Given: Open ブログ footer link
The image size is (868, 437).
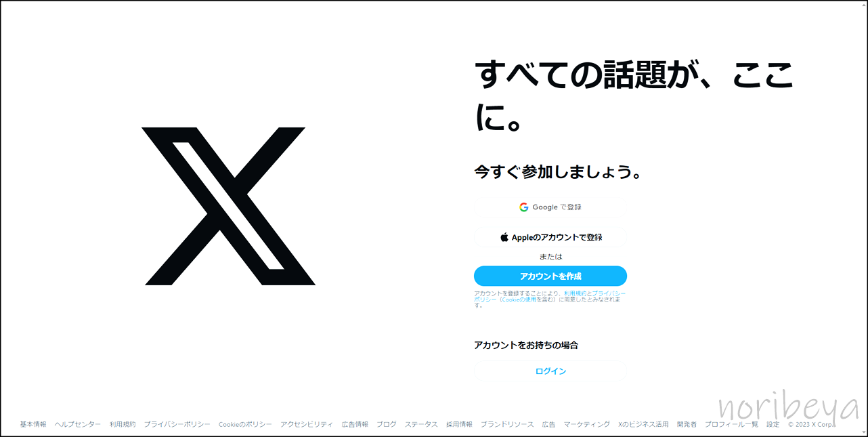Looking at the screenshot, I should point(387,424).
